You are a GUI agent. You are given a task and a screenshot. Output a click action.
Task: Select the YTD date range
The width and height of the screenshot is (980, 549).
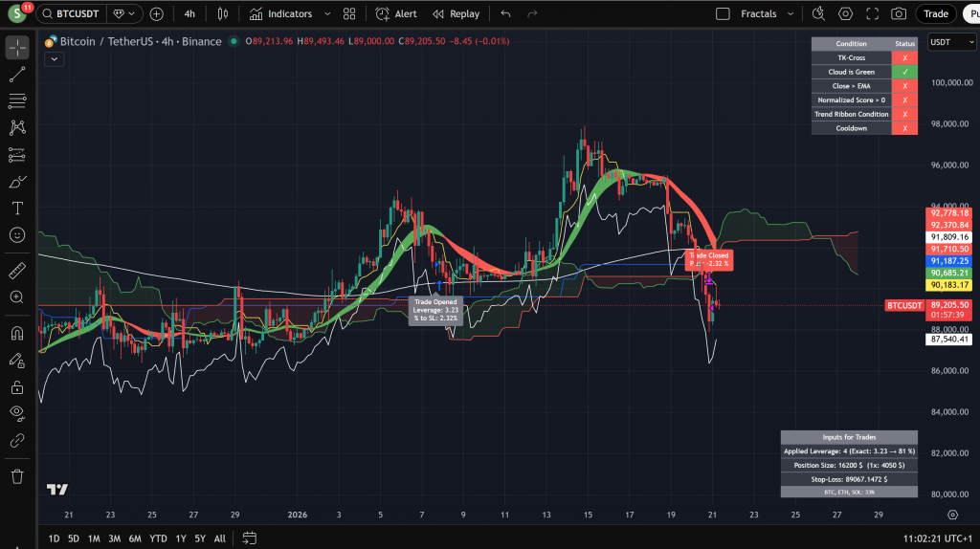(x=158, y=538)
